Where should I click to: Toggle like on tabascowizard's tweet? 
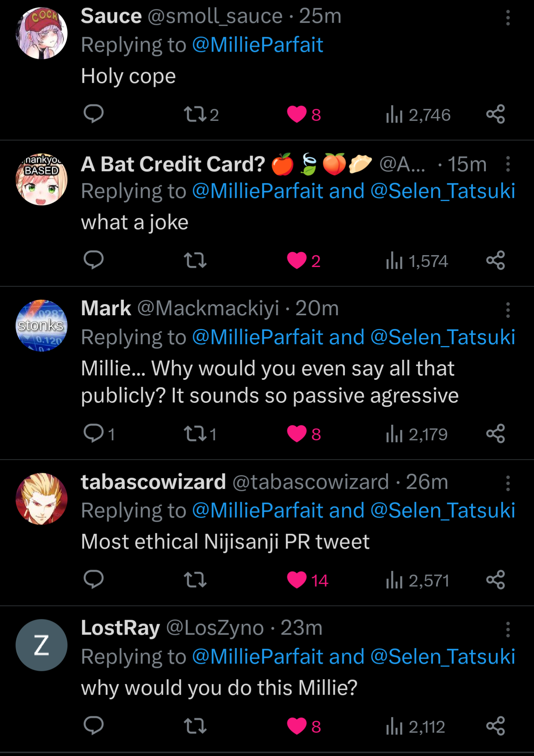click(297, 580)
